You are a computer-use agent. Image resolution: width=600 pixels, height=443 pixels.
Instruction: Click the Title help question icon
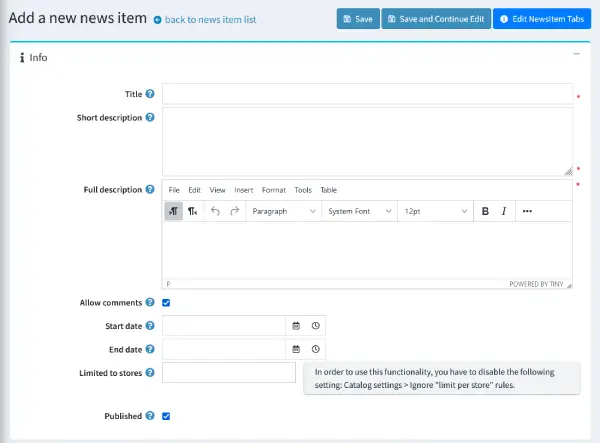(x=150, y=94)
